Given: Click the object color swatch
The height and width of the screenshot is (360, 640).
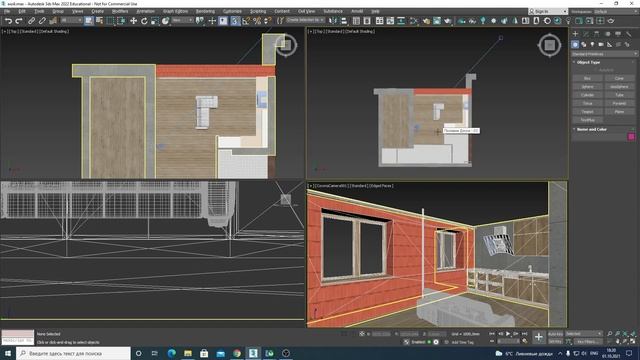Looking at the screenshot, I should pyautogui.click(x=631, y=137).
